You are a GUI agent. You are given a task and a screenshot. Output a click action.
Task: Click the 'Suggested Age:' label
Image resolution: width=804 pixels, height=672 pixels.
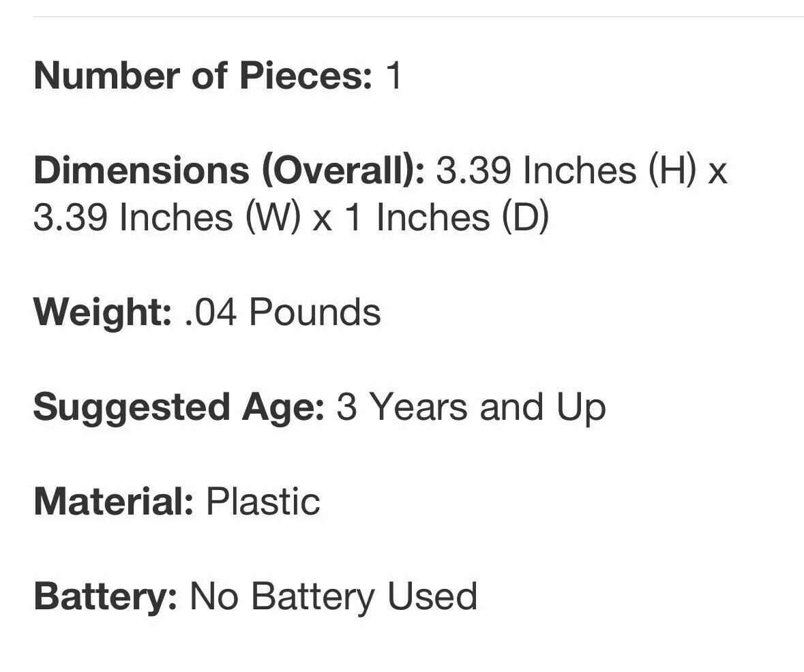[178, 408]
